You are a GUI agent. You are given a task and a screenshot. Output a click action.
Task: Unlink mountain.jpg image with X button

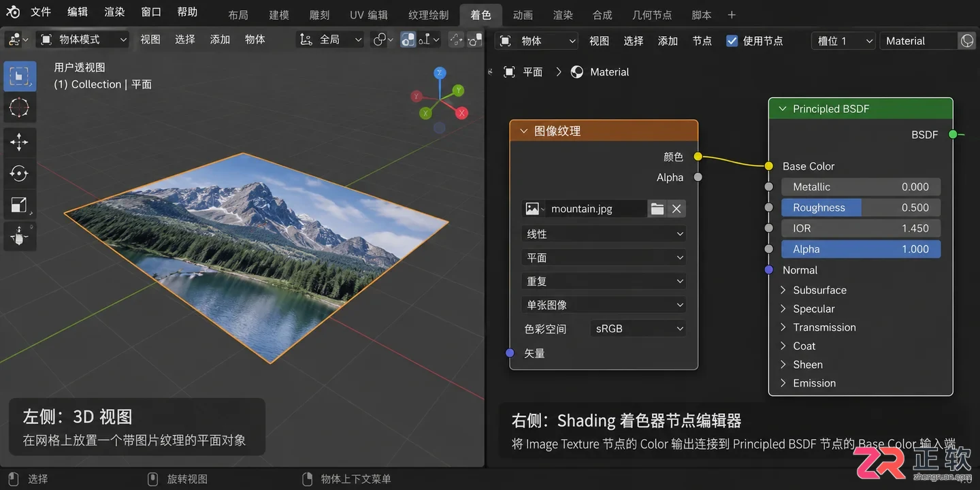[x=676, y=209]
